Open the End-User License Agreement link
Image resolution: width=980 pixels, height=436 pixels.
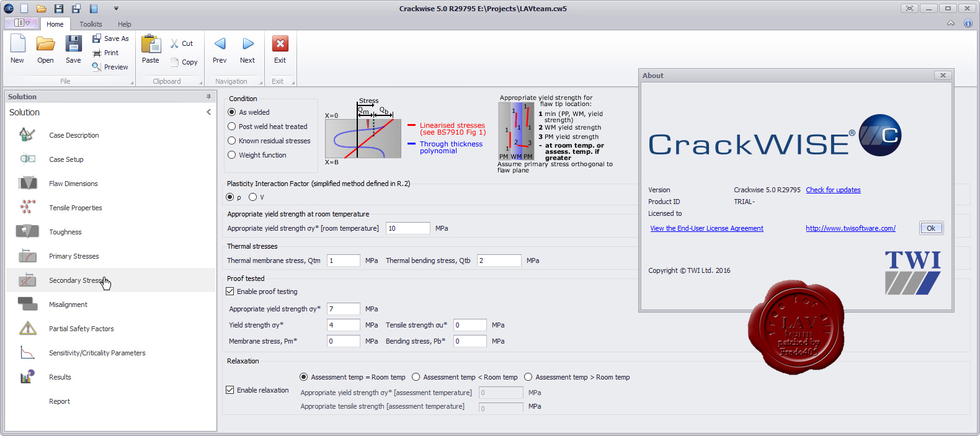click(x=706, y=228)
